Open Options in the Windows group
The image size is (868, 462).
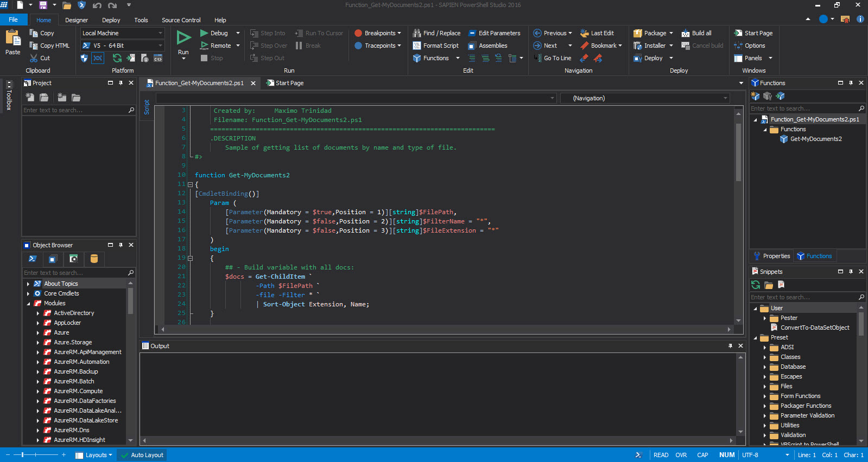pyautogui.click(x=749, y=46)
